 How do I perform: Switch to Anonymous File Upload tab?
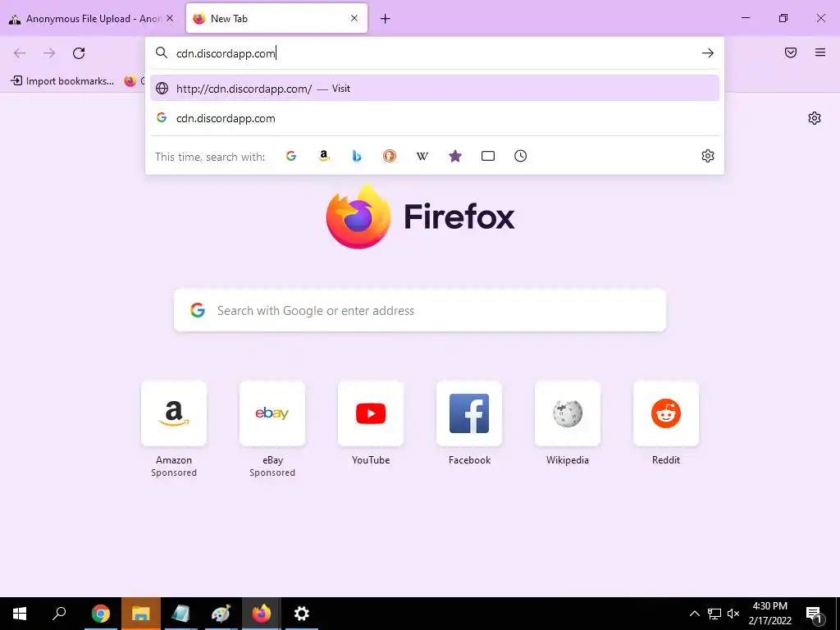point(91,18)
